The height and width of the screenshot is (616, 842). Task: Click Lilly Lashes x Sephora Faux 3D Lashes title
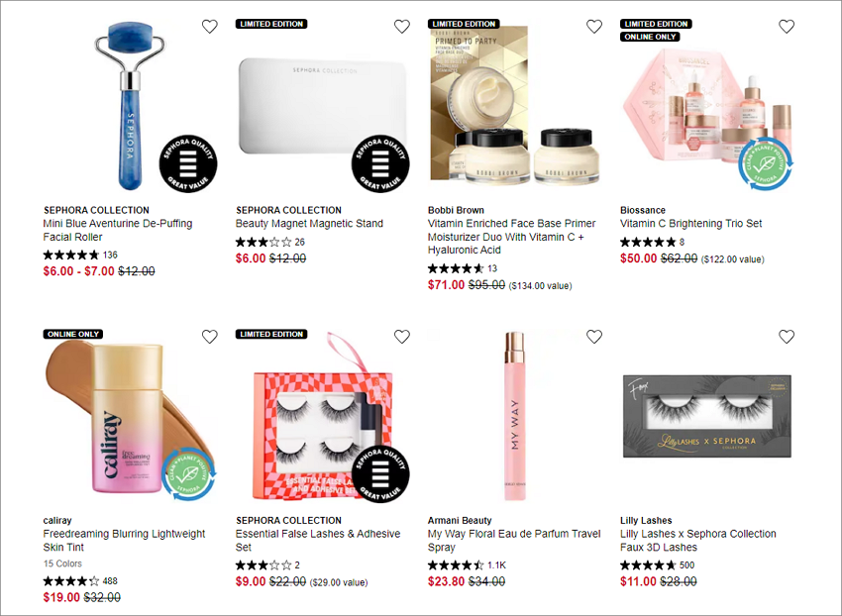point(698,541)
